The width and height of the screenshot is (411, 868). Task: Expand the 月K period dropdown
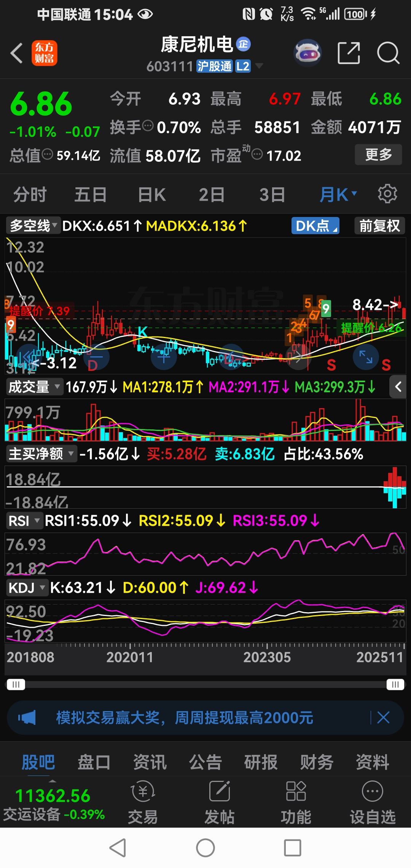(x=338, y=195)
